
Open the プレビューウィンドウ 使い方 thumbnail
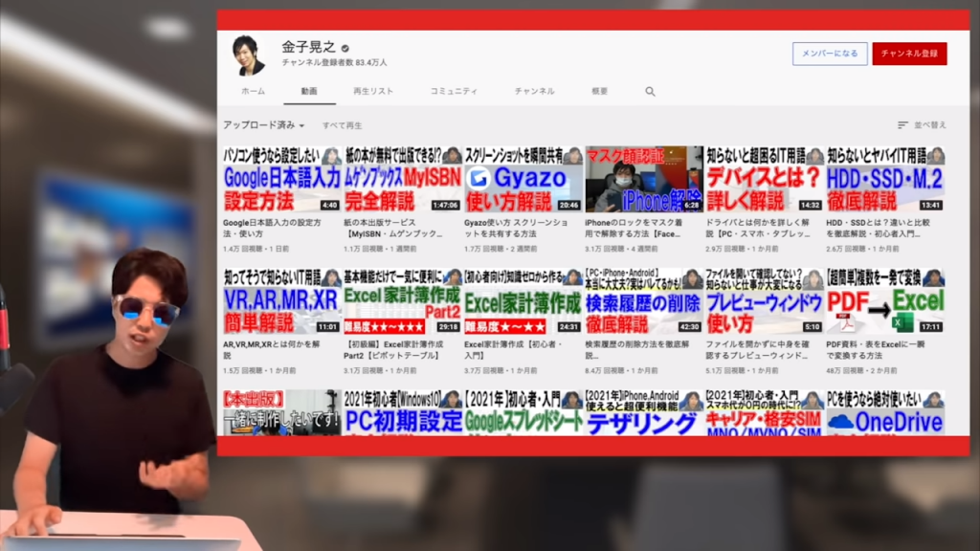tap(765, 301)
